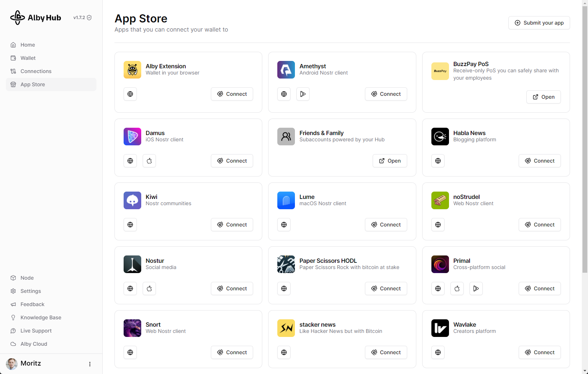This screenshot has height=374, width=588.
Task: Click Submit your app button
Action: coord(539,23)
